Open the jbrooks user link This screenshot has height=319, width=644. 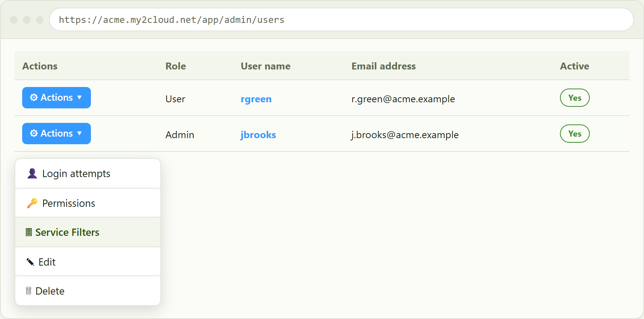pos(258,135)
